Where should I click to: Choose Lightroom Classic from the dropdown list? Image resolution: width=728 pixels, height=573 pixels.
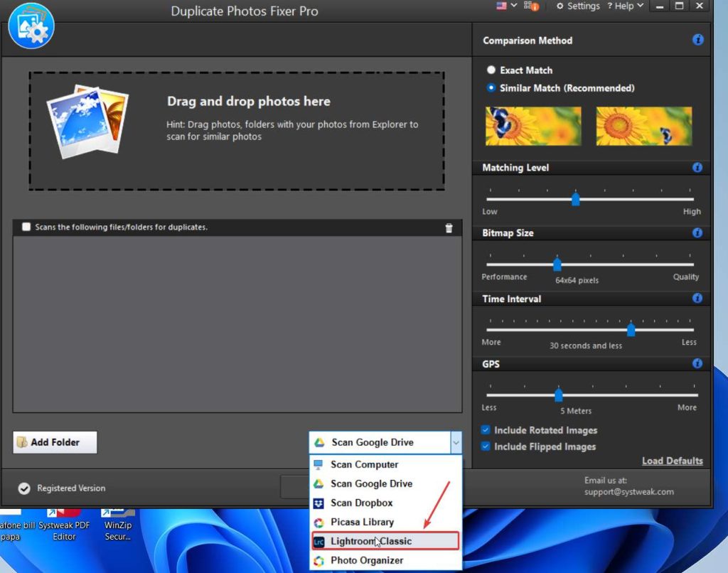click(385, 541)
